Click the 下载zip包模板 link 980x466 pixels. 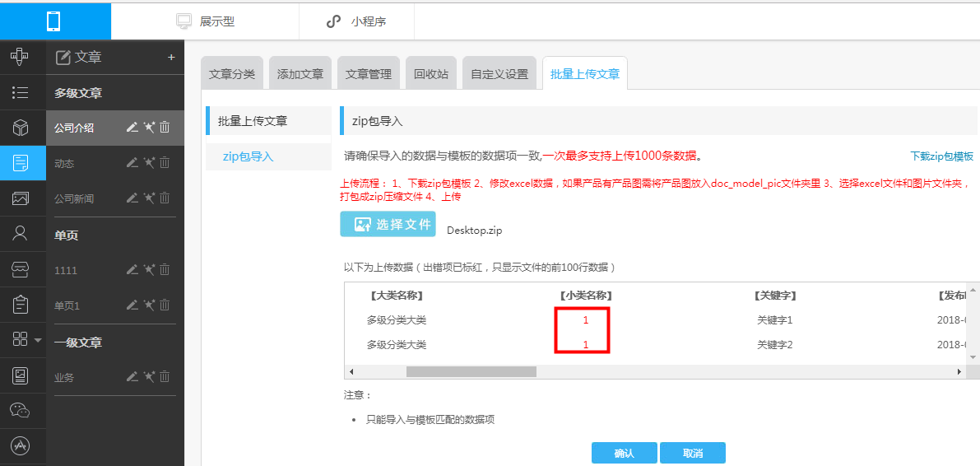coord(941,156)
